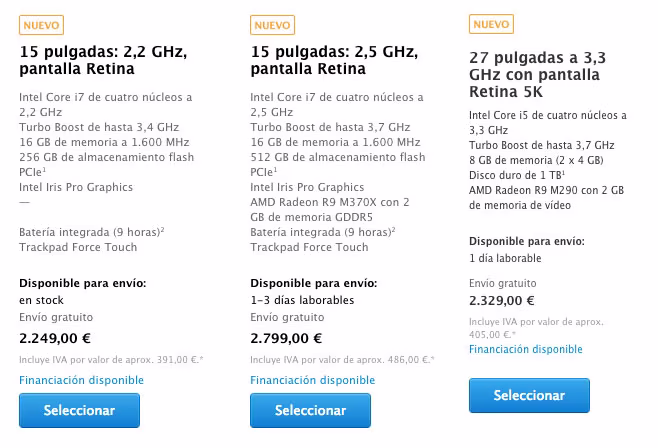
Task: Open financing link under 2.329,00 € price
Action: point(526,349)
